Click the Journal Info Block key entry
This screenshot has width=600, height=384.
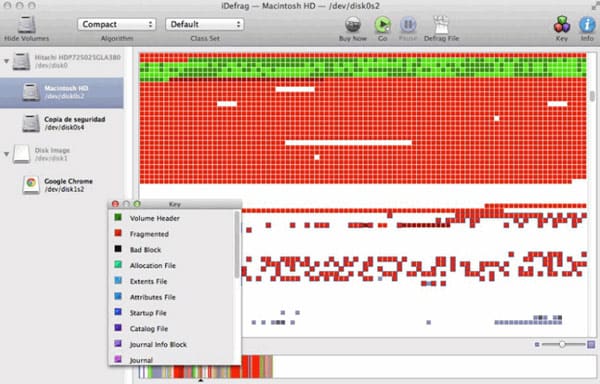(158, 344)
